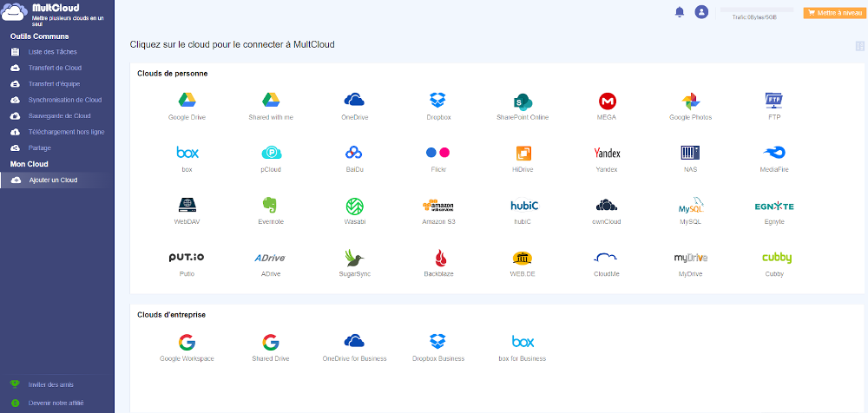Viewport: 868px width, 413px height.
Task: Connect Putio service
Action: [x=187, y=264]
